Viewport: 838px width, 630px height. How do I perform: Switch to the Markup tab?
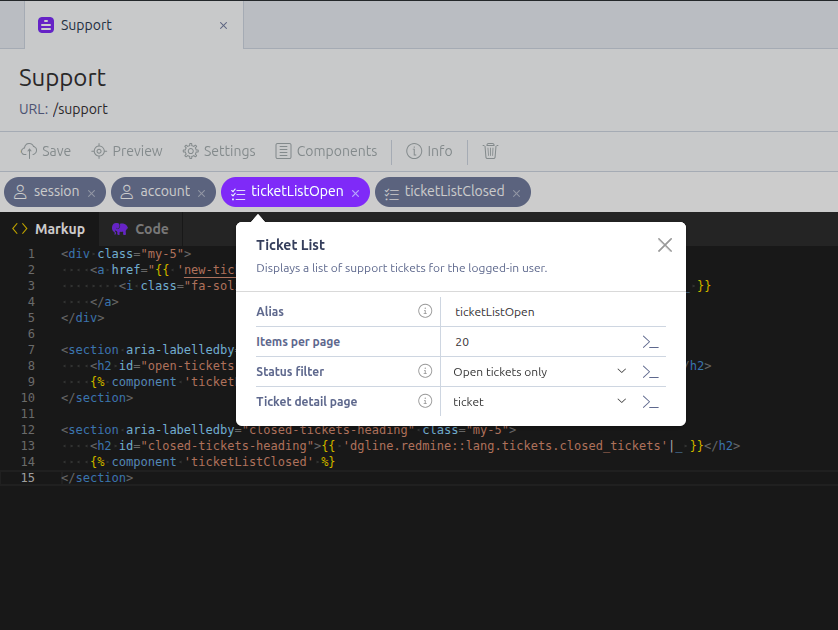[x=49, y=229]
